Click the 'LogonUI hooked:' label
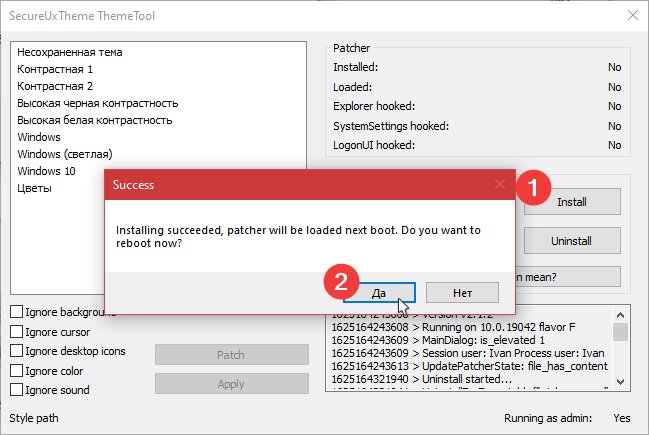 pyautogui.click(x=374, y=145)
